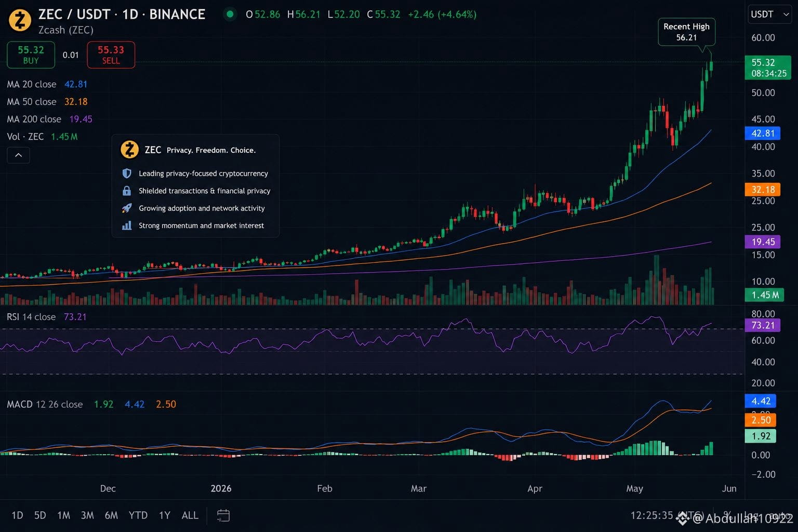Click the Jun label on the time axis
This screenshot has height=532, width=798.
(729, 488)
